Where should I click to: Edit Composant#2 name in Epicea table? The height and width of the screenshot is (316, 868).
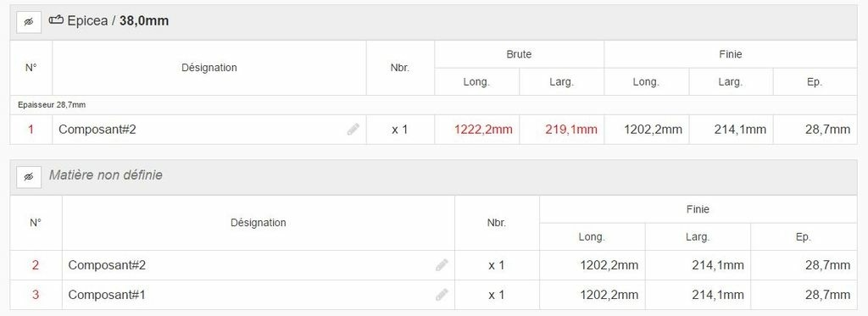tap(353, 130)
